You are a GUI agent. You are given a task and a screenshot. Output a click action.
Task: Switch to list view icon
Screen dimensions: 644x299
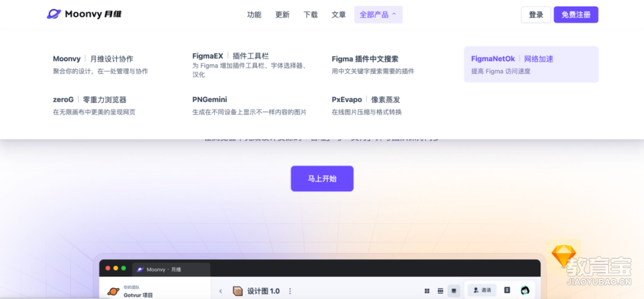(440, 291)
